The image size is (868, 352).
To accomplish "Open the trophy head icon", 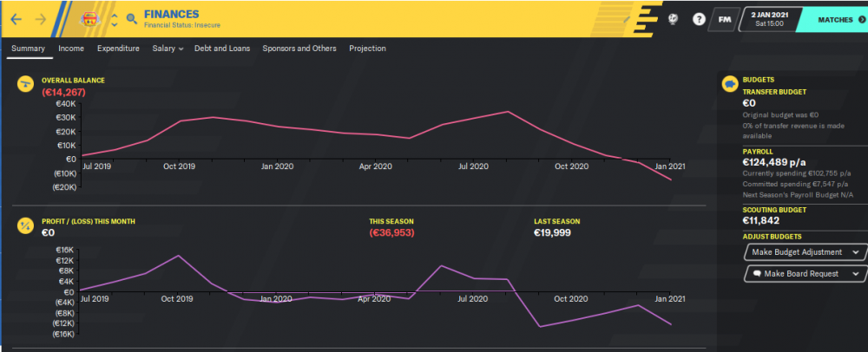I will pyautogui.click(x=673, y=19).
